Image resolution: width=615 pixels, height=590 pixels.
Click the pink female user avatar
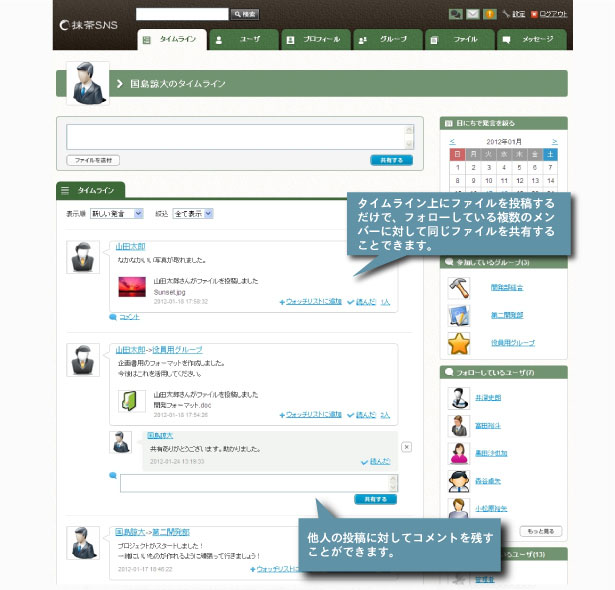459,453
